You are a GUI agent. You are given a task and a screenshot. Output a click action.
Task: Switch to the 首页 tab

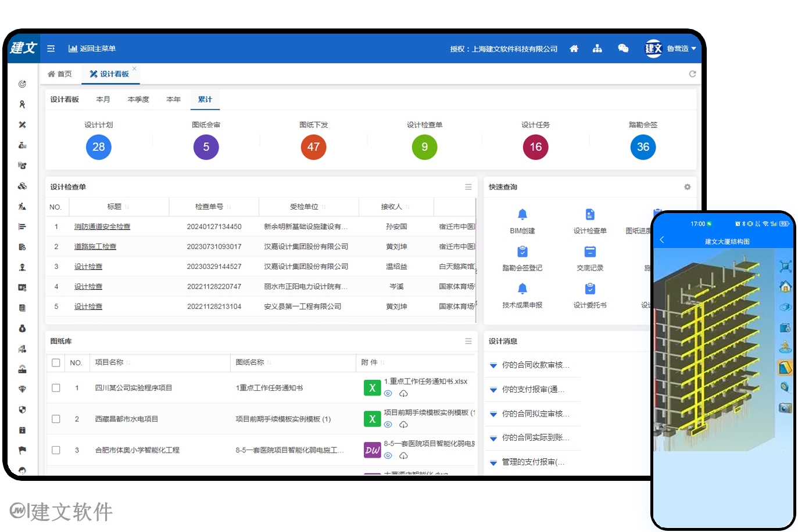pyautogui.click(x=60, y=74)
